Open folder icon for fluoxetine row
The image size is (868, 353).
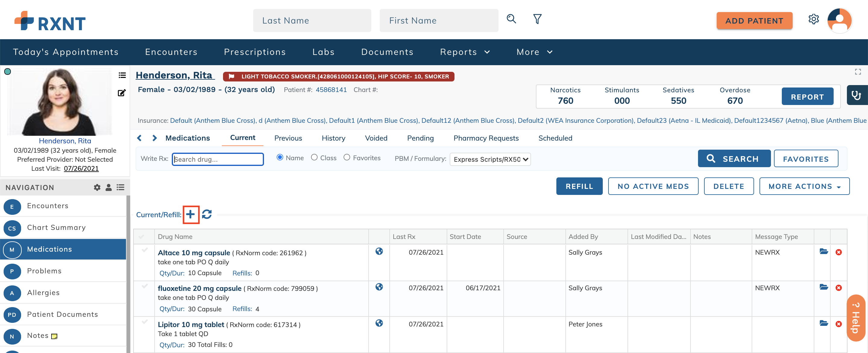coord(823,287)
